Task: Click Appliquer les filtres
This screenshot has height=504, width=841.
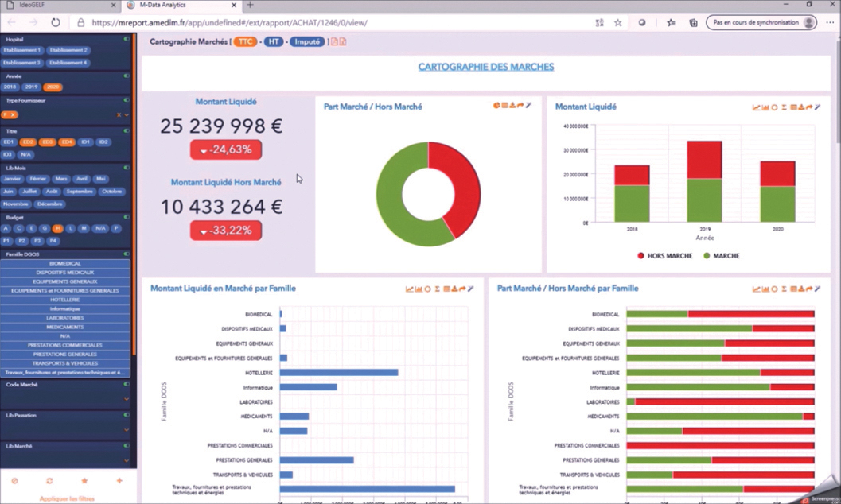Action: click(x=67, y=498)
